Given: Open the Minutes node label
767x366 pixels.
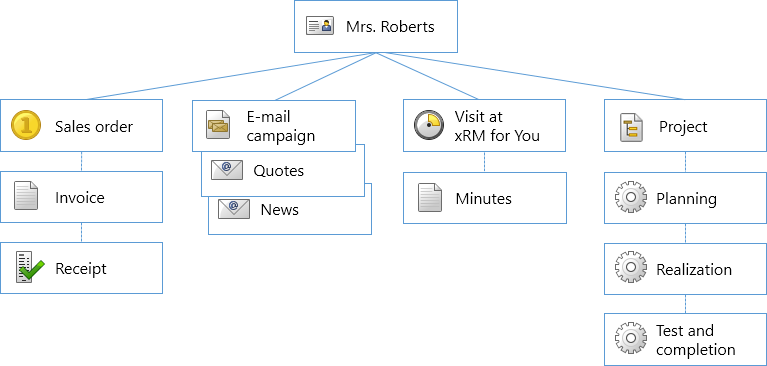Looking at the screenshot, I should coord(484,199).
